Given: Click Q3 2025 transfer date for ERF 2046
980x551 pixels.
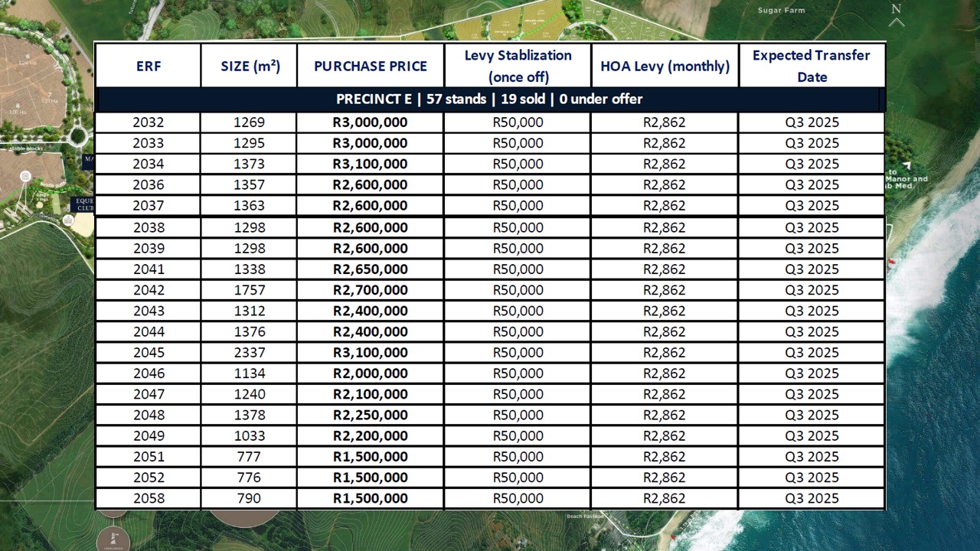Looking at the screenshot, I should (812, 373).
